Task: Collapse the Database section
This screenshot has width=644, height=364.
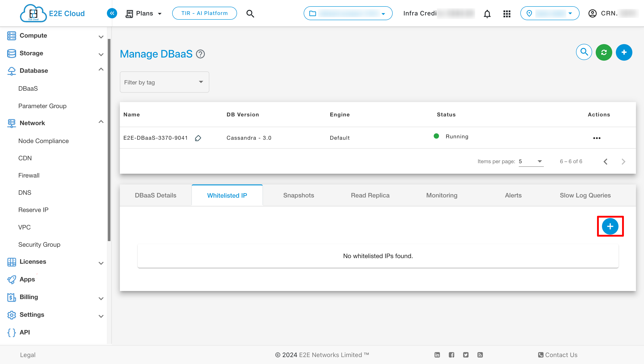Action: (x=101, y=69)
